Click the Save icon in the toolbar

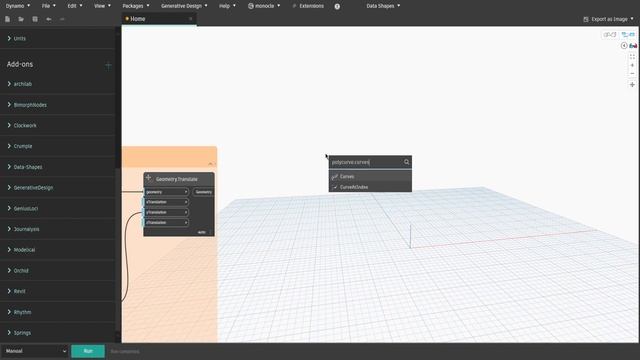click(35, 19)
